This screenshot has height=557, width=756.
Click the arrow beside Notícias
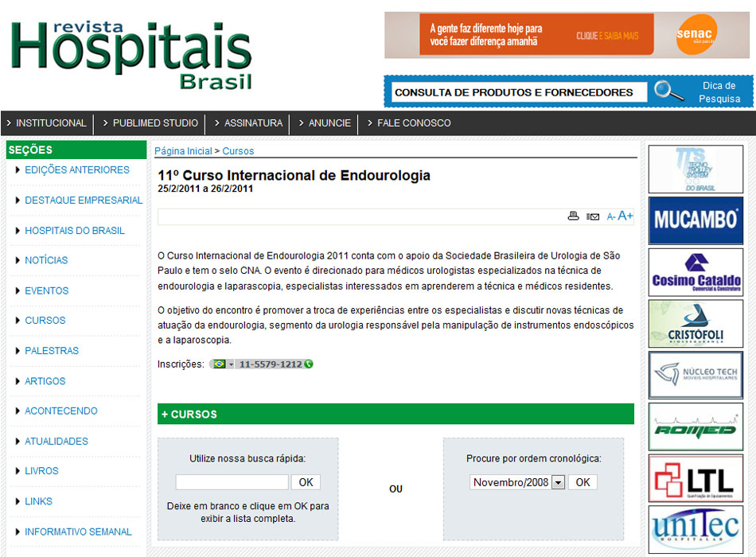click(x=18, y=260)
